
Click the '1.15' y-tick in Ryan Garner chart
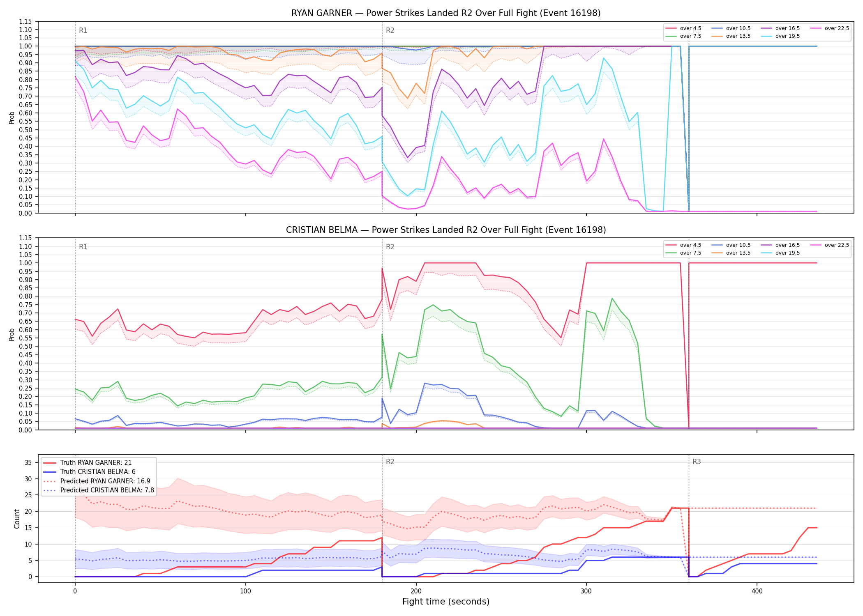click(x=25, y=21)
